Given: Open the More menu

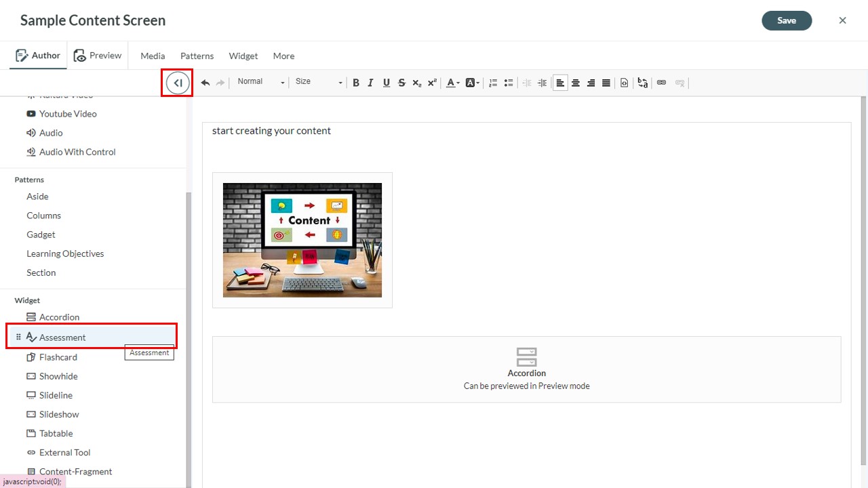Looking at the screenshot, I should coord(283,56).
